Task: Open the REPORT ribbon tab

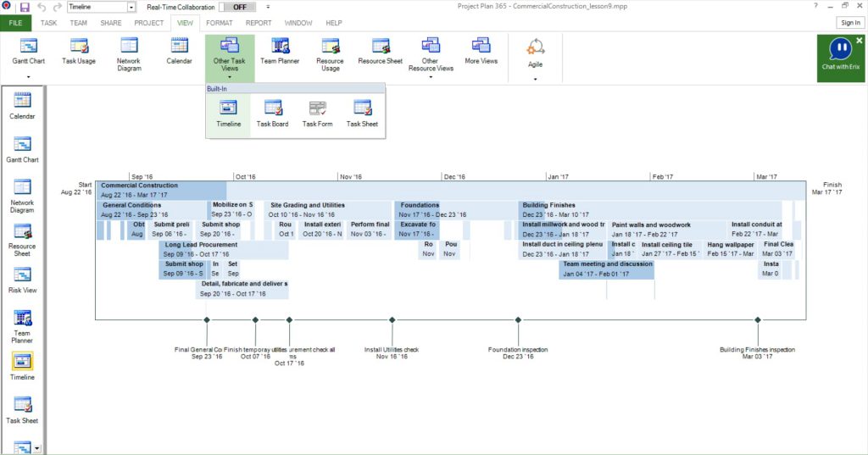Action: 259,23
